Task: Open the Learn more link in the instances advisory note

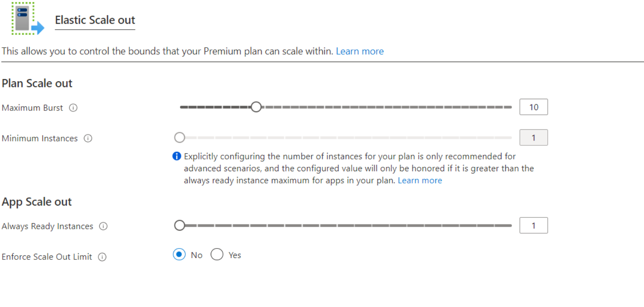Action: [420, 180]
